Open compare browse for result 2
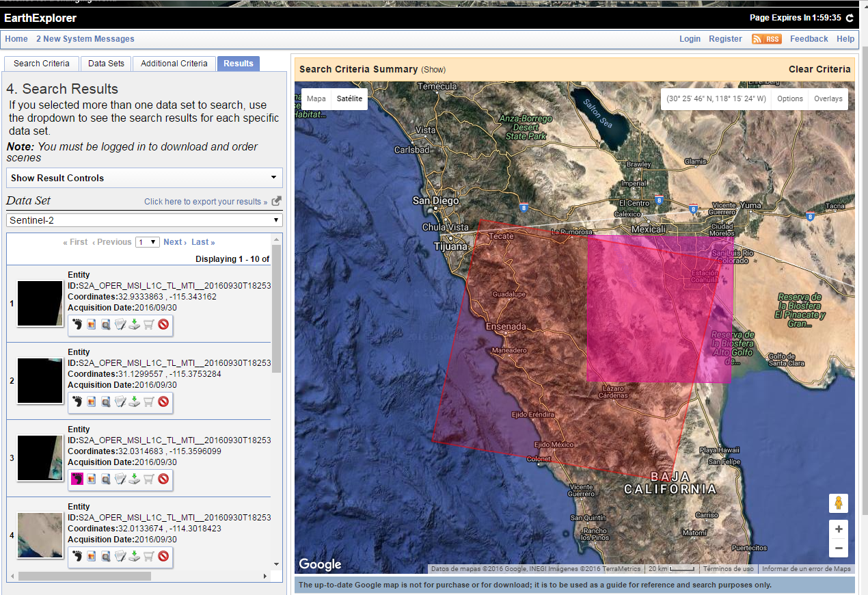The image size is (868, 595). (106, 402)
